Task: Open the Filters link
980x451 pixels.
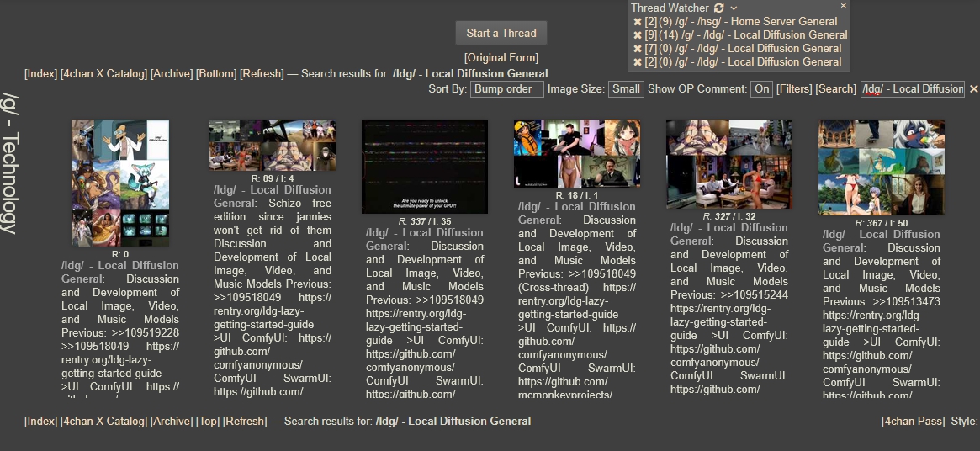Action: coord(794,89)
